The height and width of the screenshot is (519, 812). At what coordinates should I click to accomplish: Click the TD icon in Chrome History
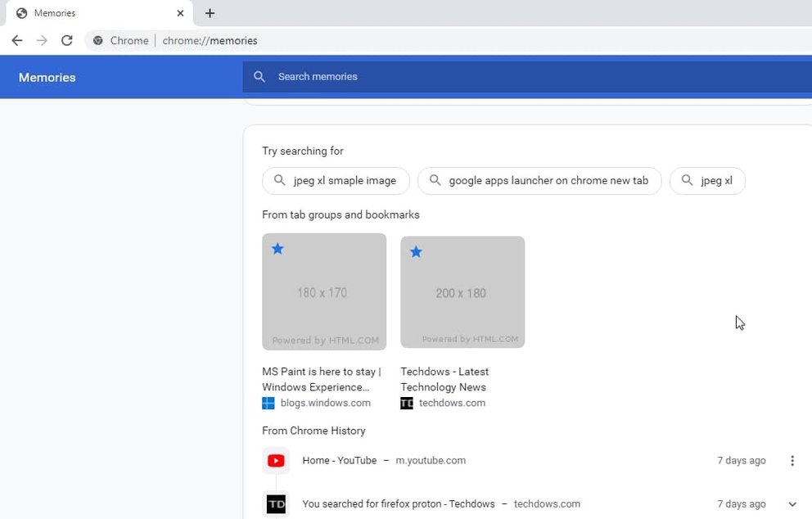pyautogui.click(x=276, y=504)
